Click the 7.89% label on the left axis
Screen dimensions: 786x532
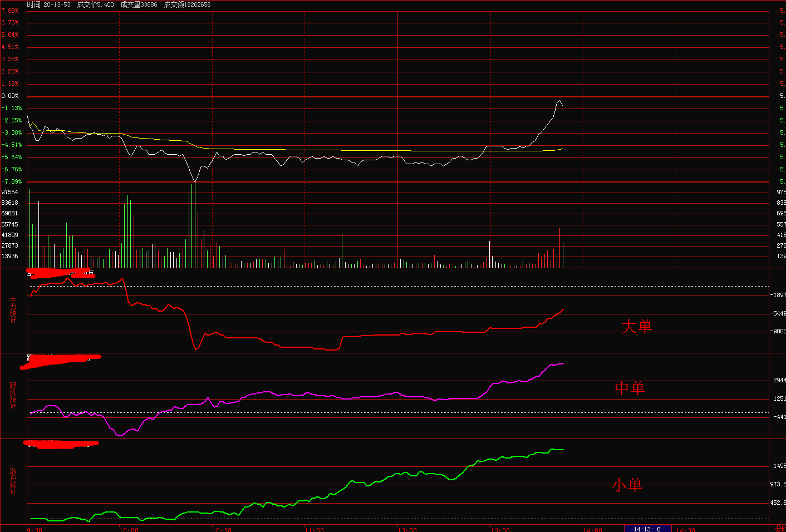click(10, 11)
